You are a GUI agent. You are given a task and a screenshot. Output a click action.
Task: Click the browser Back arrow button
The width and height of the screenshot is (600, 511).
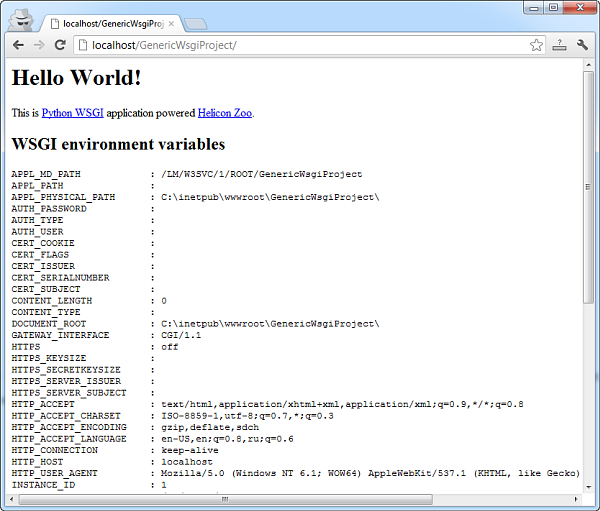click(18, 45)
